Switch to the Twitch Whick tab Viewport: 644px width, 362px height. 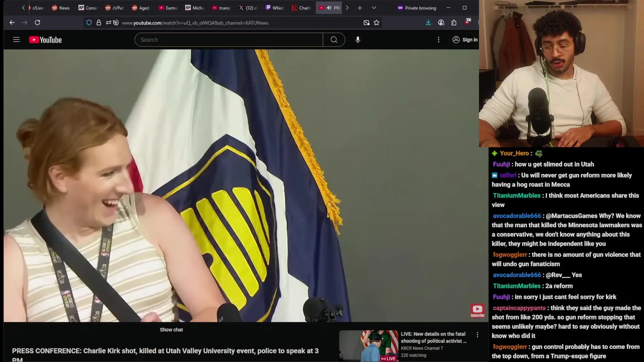(274, 8)
